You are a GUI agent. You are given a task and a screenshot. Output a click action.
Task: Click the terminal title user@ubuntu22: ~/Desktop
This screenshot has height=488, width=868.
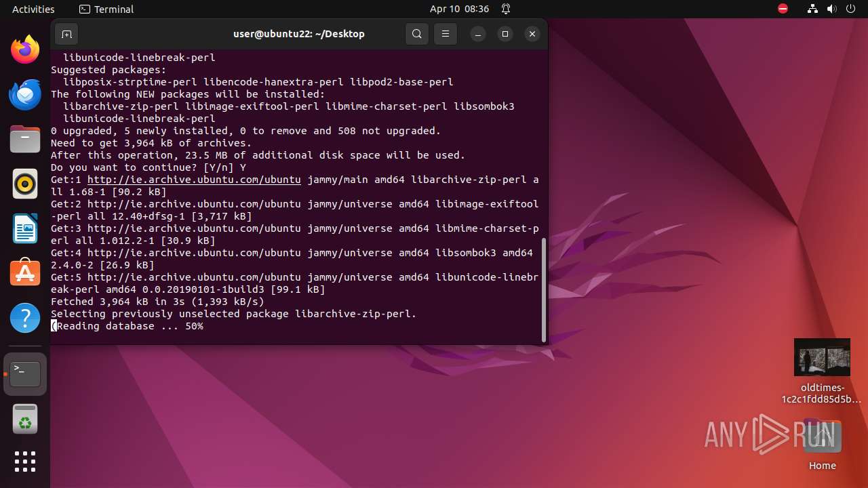click(299, 34)
